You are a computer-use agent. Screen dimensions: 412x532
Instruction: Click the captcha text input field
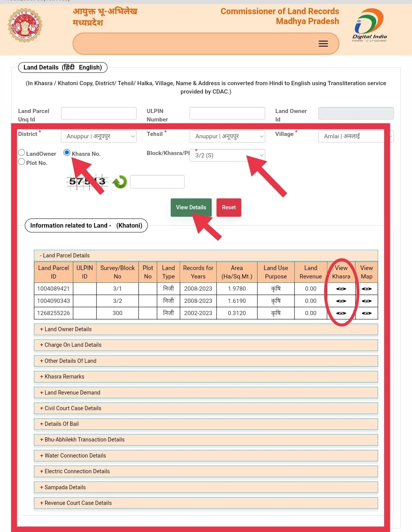157,182
